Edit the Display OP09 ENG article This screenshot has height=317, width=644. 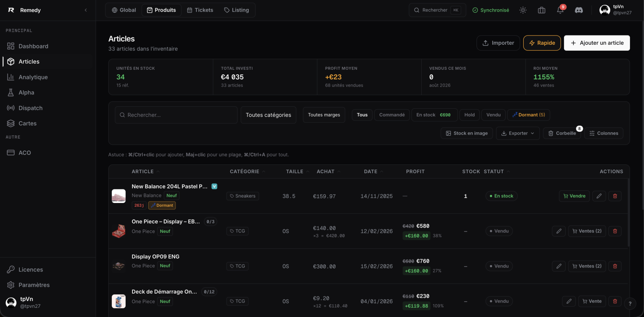point(559,266)
